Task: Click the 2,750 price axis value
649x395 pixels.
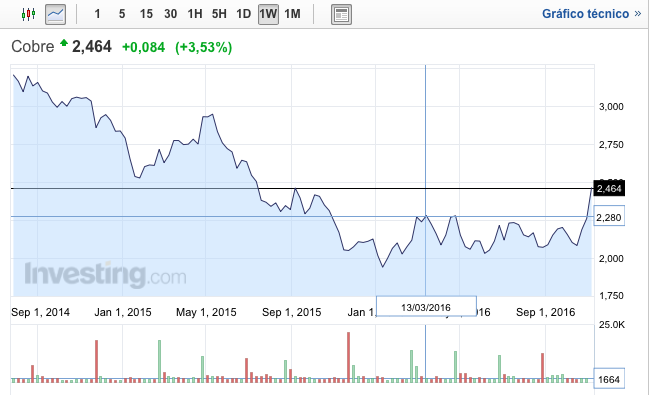Action: coord(611,145)
